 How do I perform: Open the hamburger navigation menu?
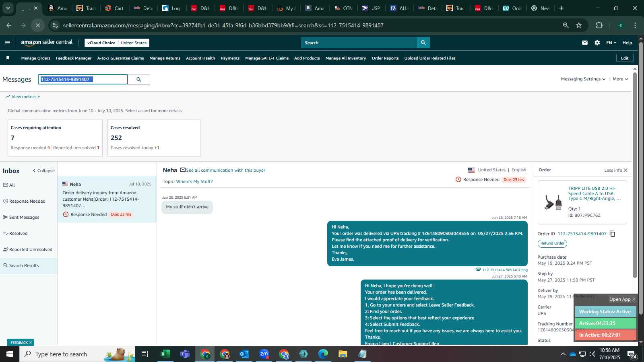point(8,43)
